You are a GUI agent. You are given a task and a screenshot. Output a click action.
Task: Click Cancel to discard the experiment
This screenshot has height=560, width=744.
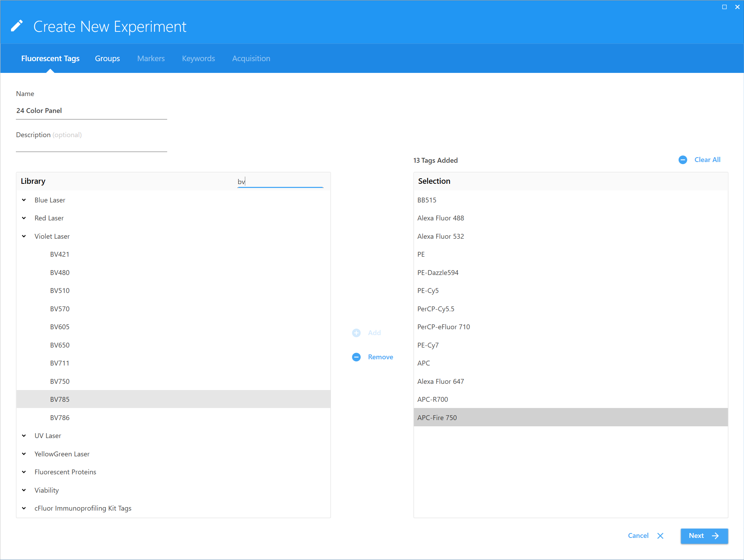pos(638,535)
